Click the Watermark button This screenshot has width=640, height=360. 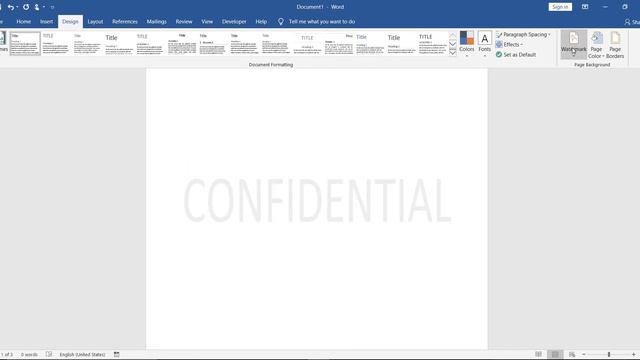tap(573, 44)
